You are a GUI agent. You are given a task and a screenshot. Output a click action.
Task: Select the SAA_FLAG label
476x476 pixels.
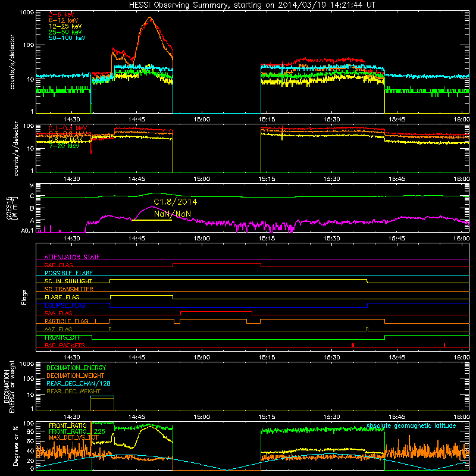pyautogui.click(x=58, y=313)
